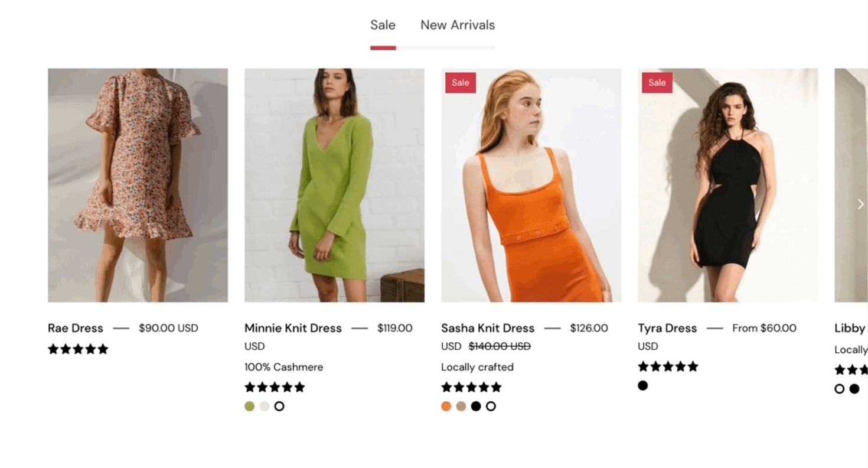Click the green Minnie Knit Dress image

click(x=334, y=185)
